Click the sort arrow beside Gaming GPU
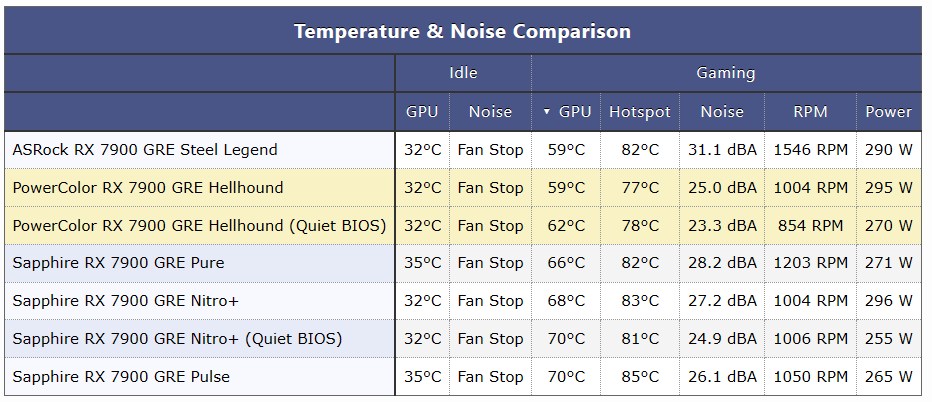 coord(547,112)
